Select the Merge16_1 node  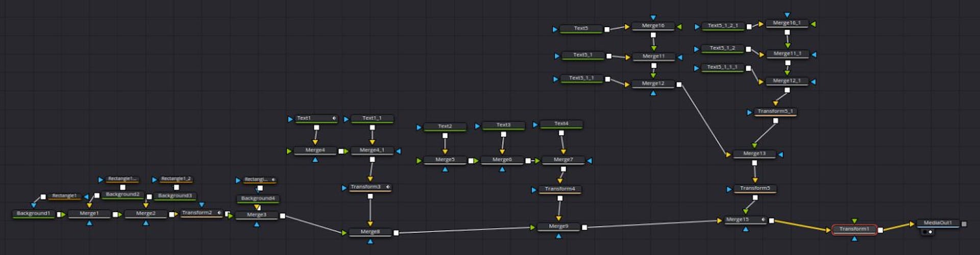[x=786, y=23]
